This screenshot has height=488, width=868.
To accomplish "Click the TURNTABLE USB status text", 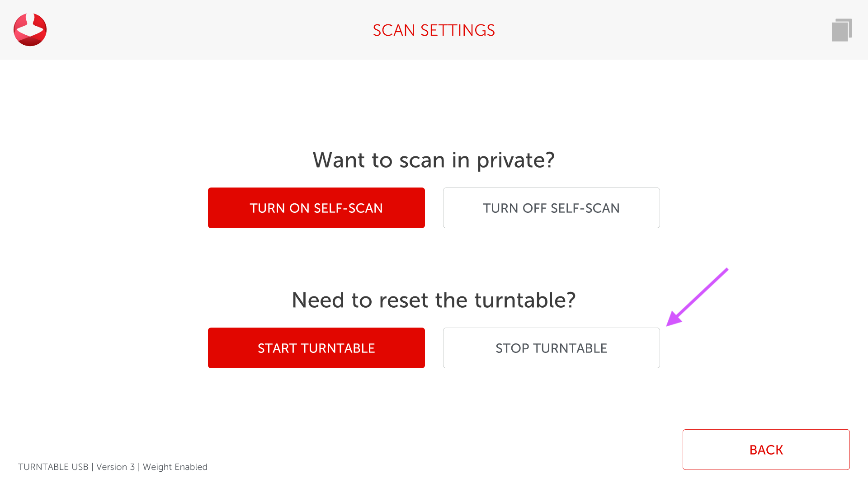I will pos(53,467).
